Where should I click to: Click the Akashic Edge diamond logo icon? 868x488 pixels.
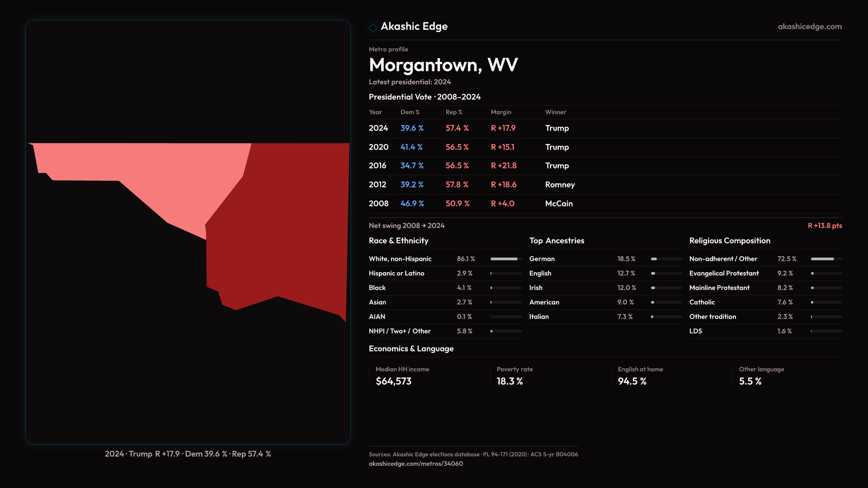373,28
